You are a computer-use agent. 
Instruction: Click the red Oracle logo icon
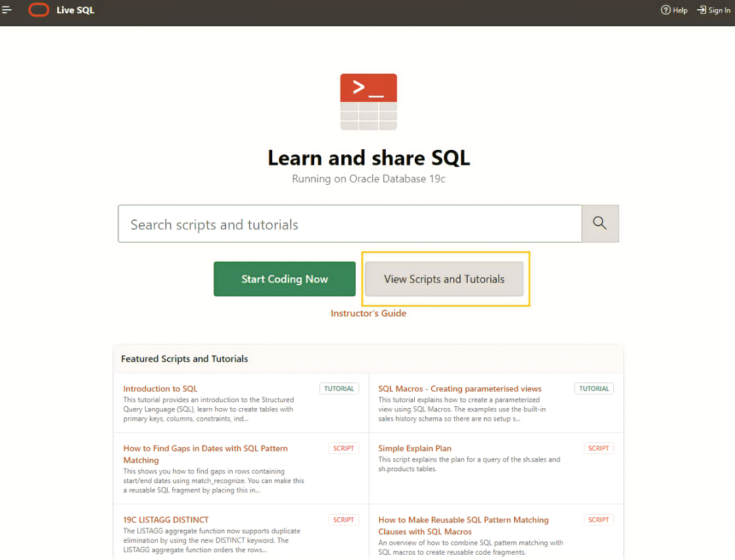tap(38, 10)
